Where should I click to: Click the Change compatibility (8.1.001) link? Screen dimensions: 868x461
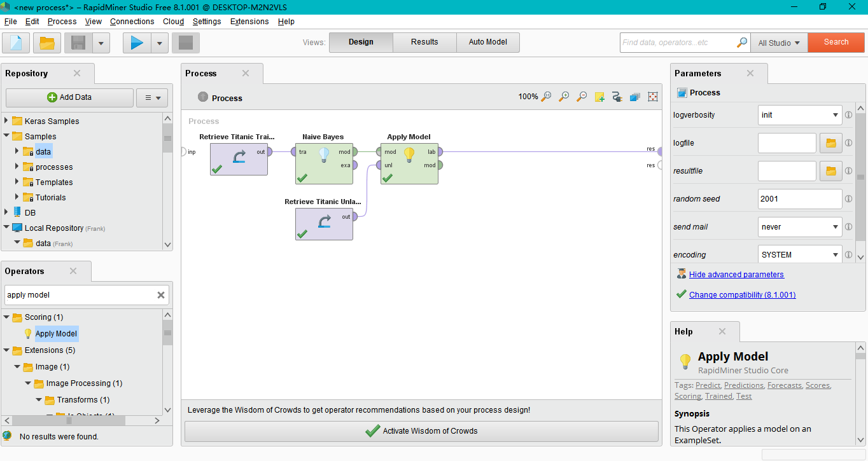pos(742,295)
